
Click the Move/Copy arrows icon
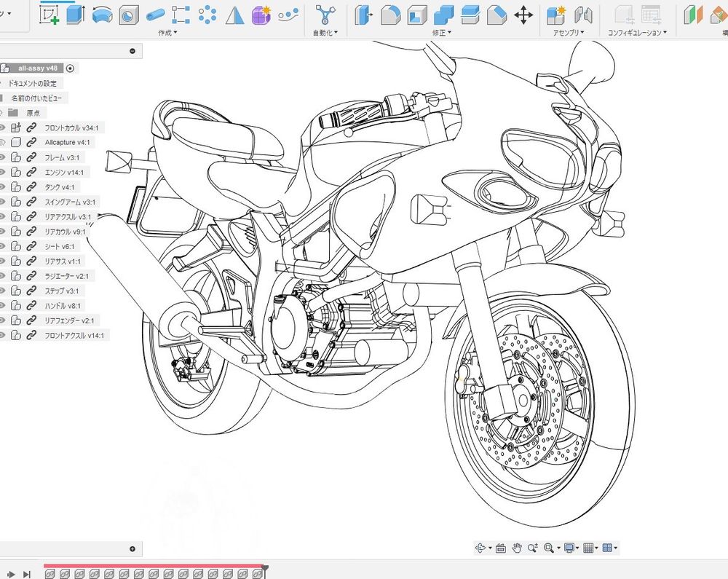point(523,15)
